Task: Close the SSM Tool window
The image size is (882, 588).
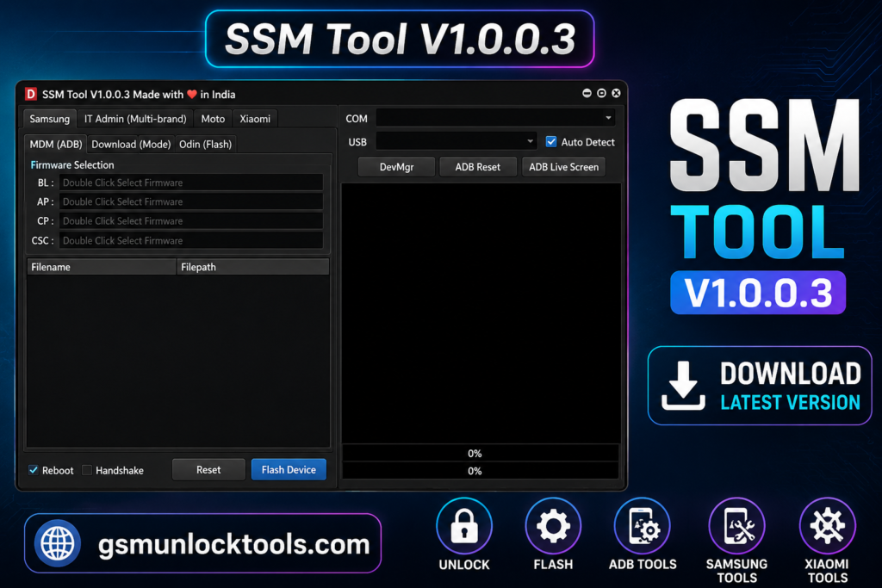Action: (x=616, y=93)
